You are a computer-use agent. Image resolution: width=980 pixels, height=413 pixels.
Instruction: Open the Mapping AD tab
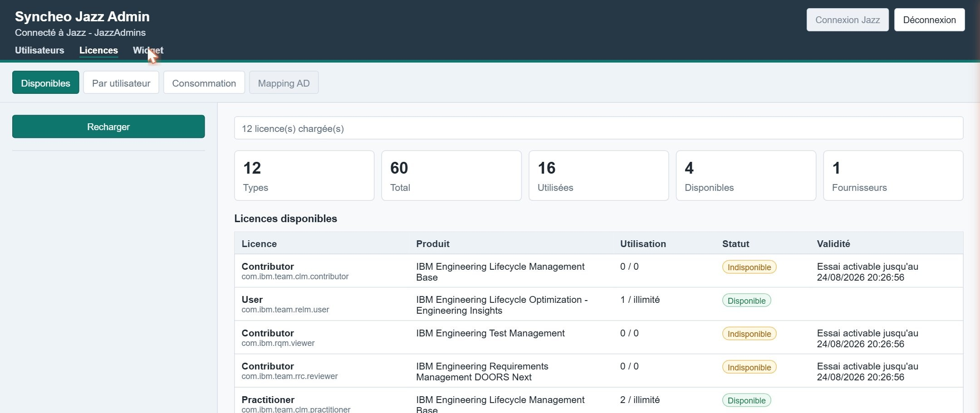(284, 83)
